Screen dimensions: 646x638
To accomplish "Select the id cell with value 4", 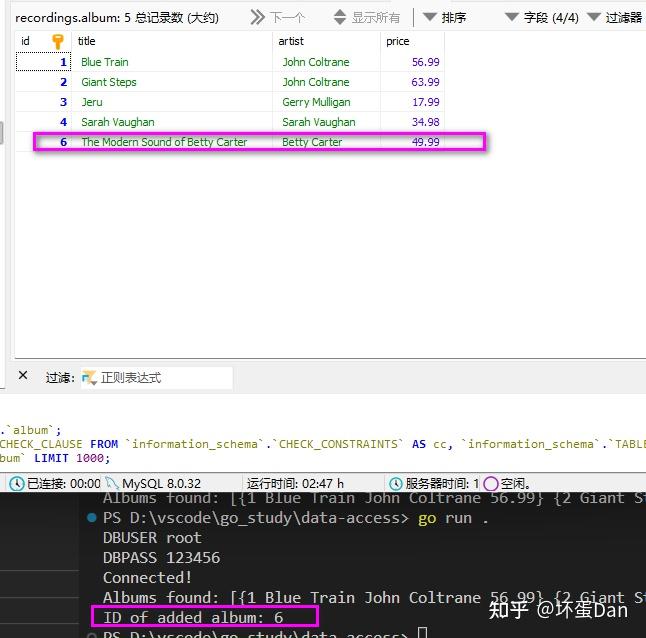I will (43, 122).
